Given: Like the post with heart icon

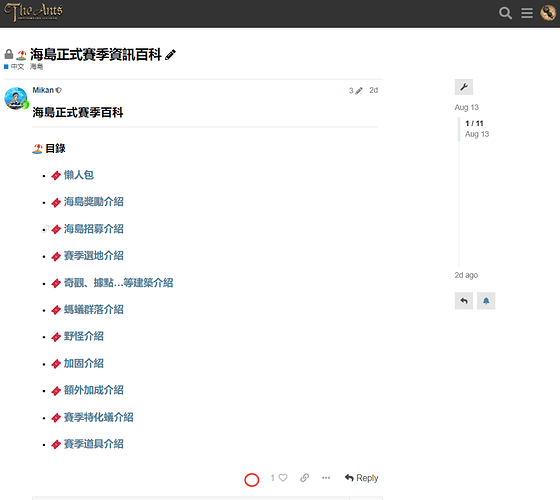Looking at the screenshot, I should pyautogui.click(x=283, y=478).
